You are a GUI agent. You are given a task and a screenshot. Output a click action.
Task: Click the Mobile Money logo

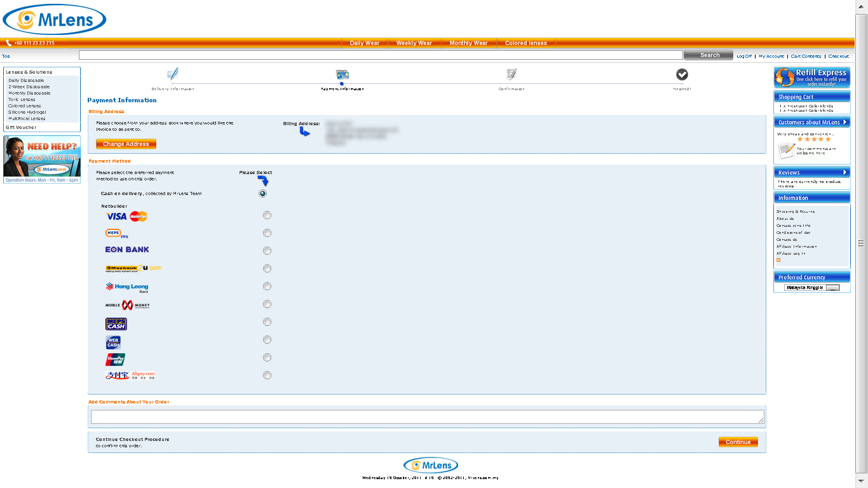128,305
